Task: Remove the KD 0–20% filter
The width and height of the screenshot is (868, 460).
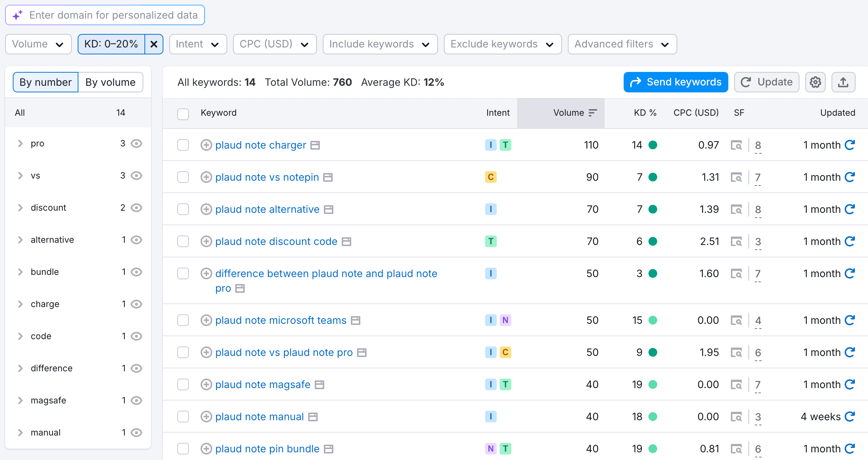Action: pyautogui.click(x=154, y=44)
